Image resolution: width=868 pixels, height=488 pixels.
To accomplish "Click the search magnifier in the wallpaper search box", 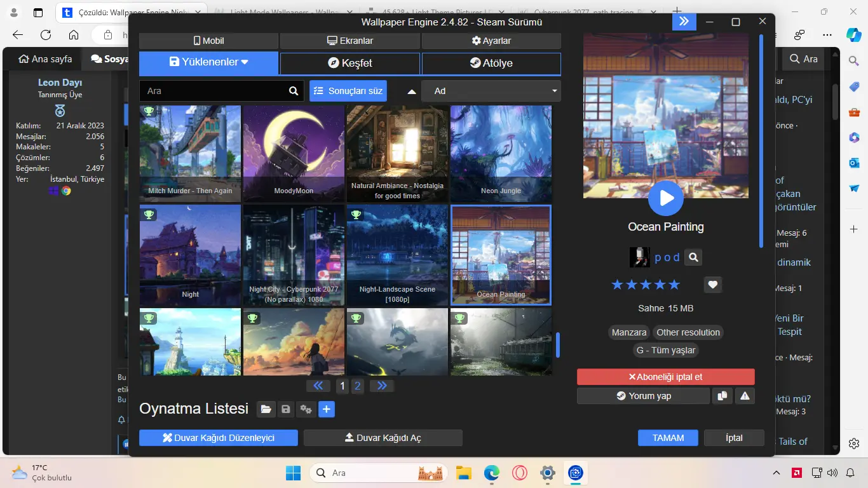I will point(294,91).
